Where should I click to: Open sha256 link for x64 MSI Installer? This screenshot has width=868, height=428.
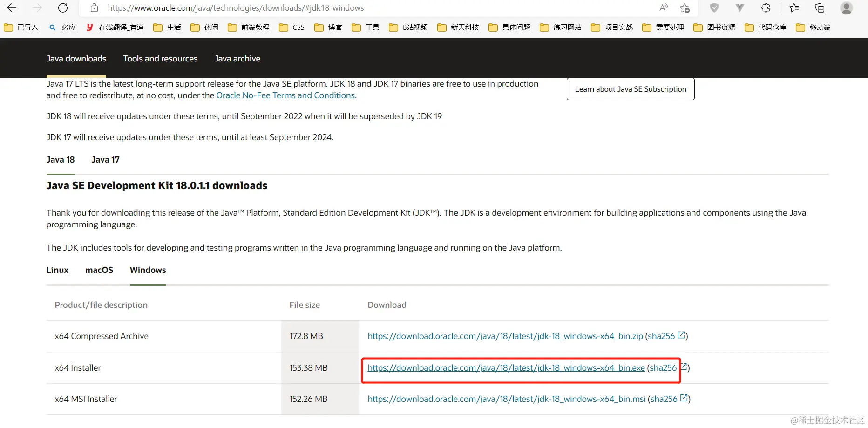tap(664, 399)
